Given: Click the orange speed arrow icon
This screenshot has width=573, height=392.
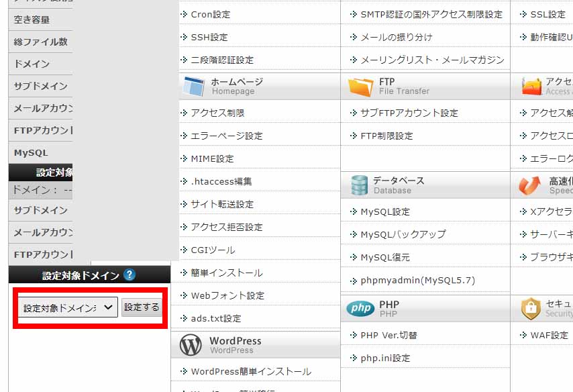Looking at the screenshot, I should tap(529, 185).
